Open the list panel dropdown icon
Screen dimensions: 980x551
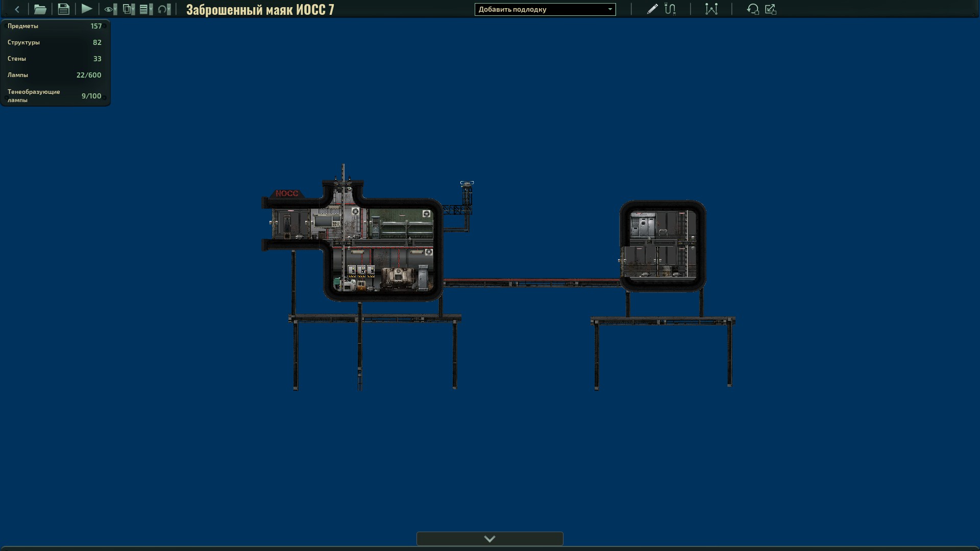pyautogui.click(x=146, y=9)
